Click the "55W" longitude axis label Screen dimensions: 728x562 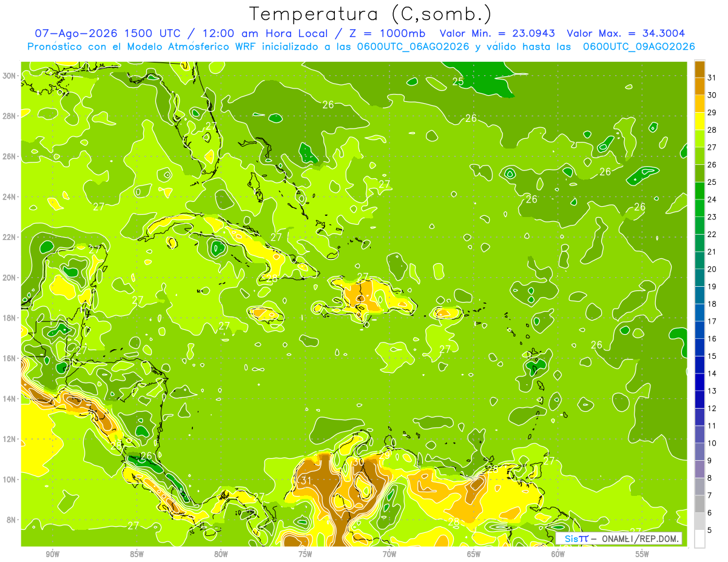(642, 554)
